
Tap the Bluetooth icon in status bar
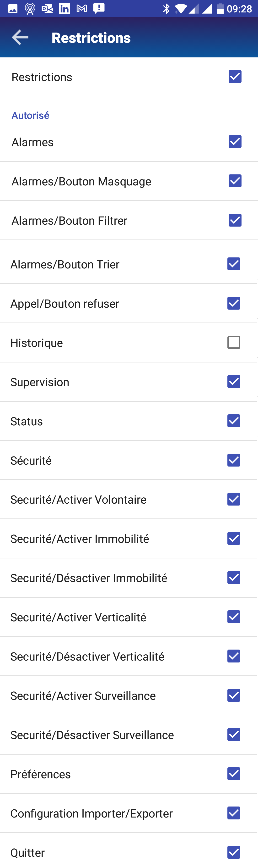click(x=166, y=9)
